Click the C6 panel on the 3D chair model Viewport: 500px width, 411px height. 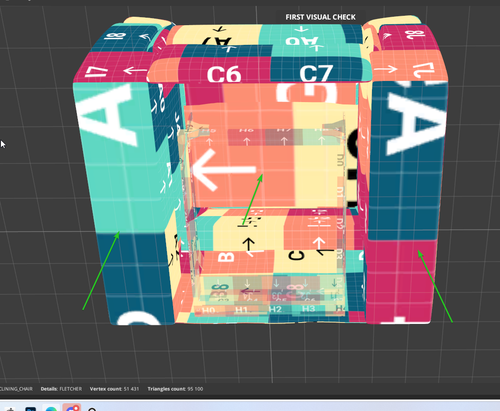coord(224,71)
